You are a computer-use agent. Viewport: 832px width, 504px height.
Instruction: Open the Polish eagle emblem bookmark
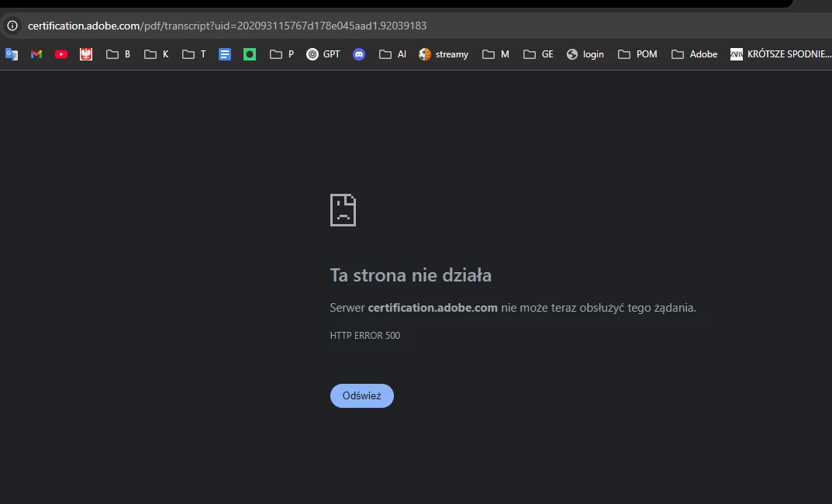[86, 54]
